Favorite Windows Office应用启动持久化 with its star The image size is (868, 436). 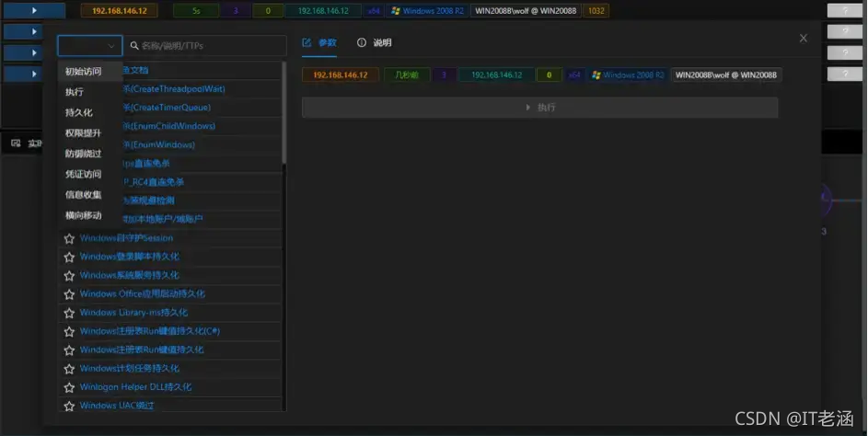click(69, 294)
